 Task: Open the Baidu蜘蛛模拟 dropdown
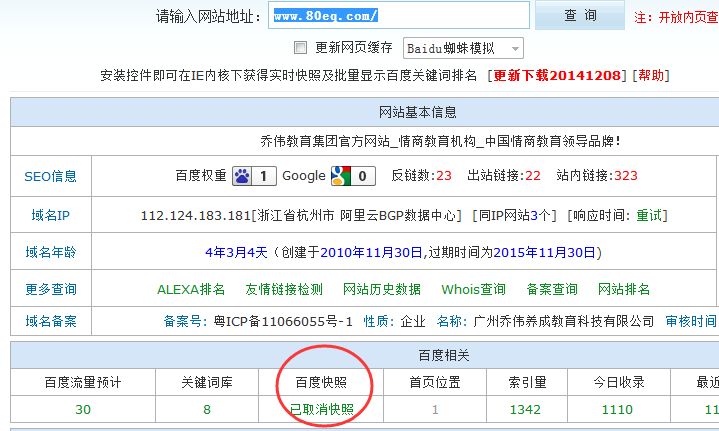pos(463,48)
